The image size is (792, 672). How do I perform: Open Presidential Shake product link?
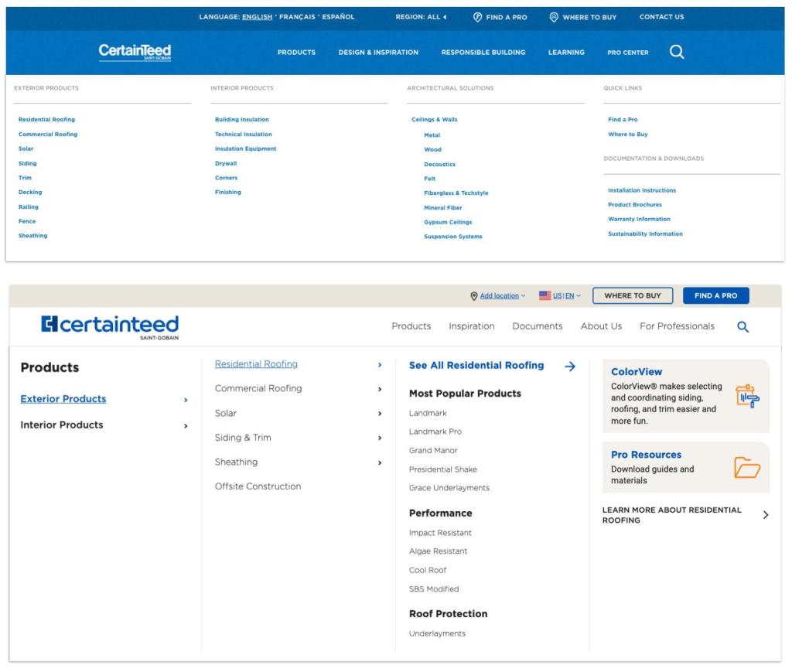442,469
